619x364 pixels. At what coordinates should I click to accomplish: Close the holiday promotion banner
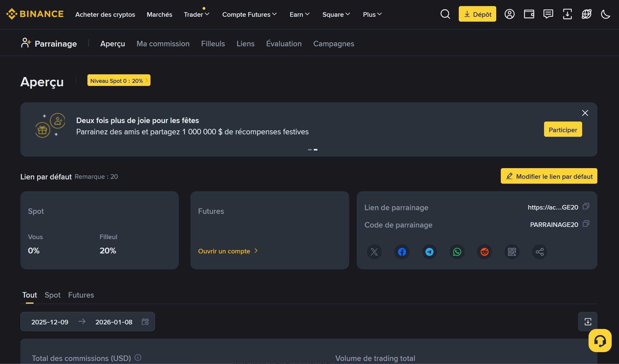coord(585,113)
